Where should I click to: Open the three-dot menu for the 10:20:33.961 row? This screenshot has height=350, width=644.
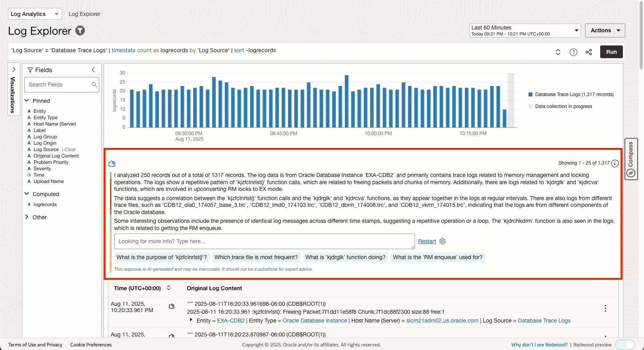[605, 308]
